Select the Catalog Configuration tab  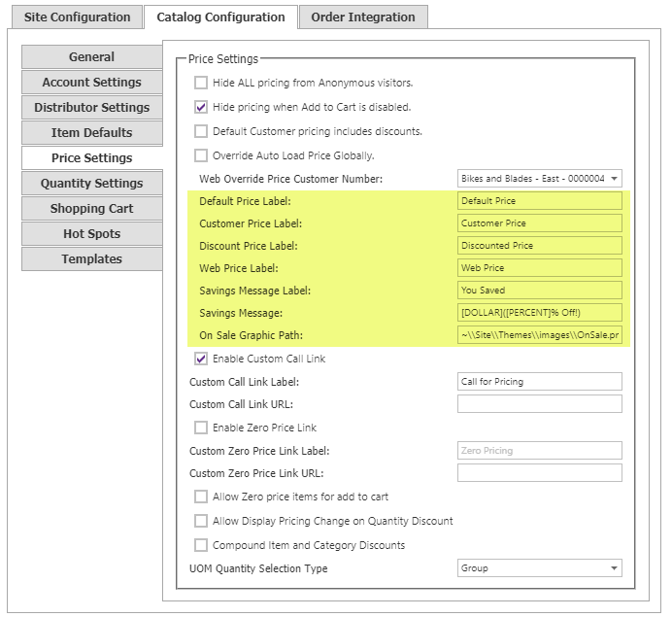220,17
